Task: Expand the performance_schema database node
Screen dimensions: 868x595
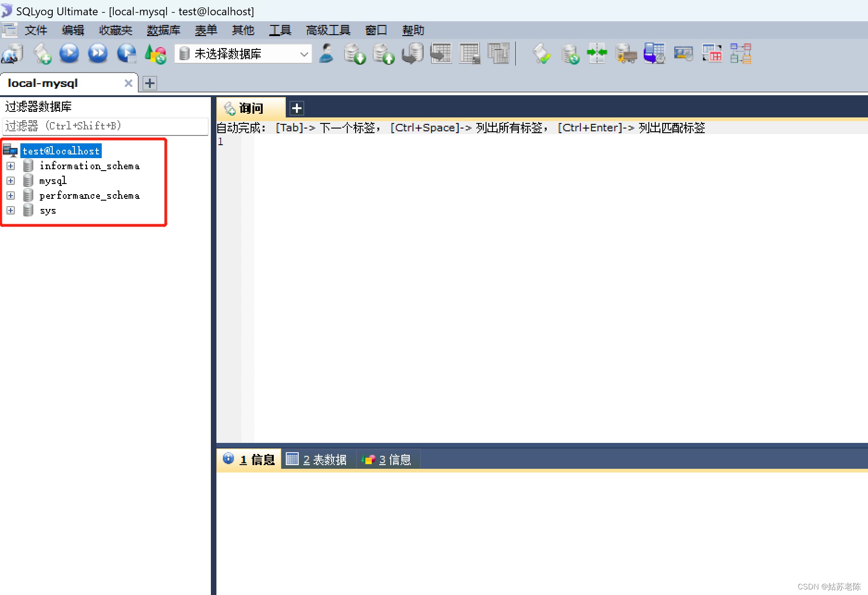Action: click(11, 196)
